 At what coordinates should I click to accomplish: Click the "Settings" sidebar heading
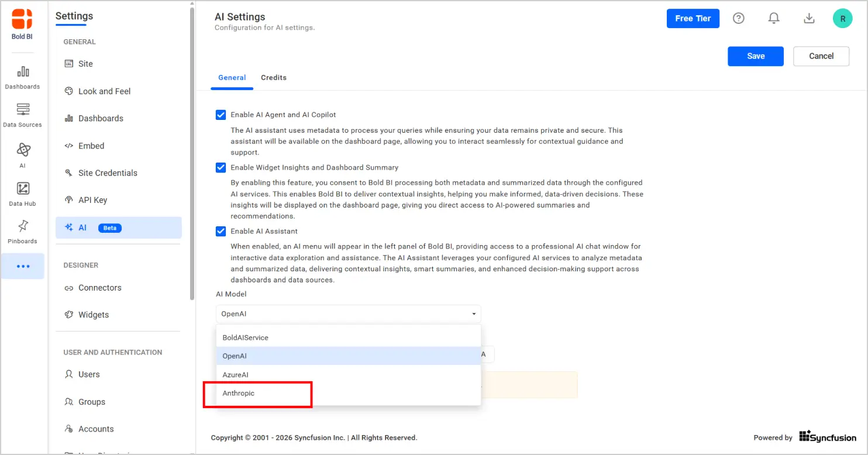pyautogui.click(x=74, y=16)
